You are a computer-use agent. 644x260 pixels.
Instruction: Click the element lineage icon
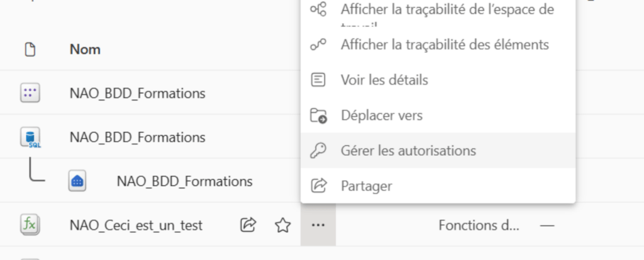pos(319,45)
